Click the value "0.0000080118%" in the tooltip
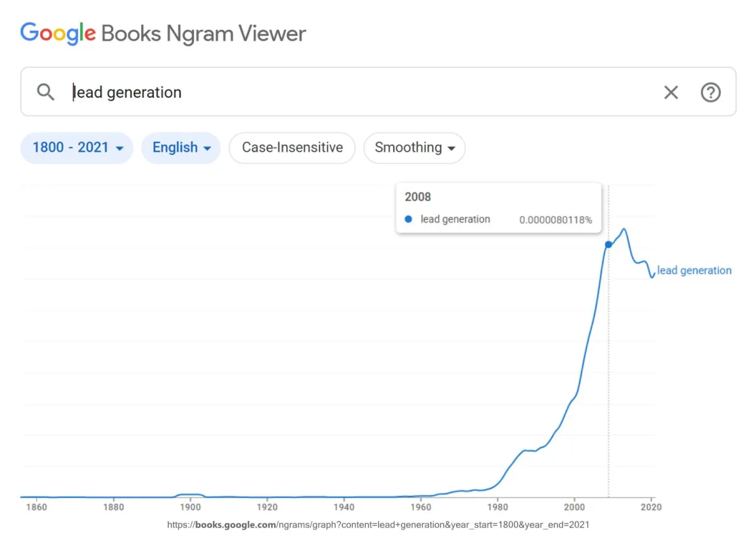756x536 pixels. (556, 220)
